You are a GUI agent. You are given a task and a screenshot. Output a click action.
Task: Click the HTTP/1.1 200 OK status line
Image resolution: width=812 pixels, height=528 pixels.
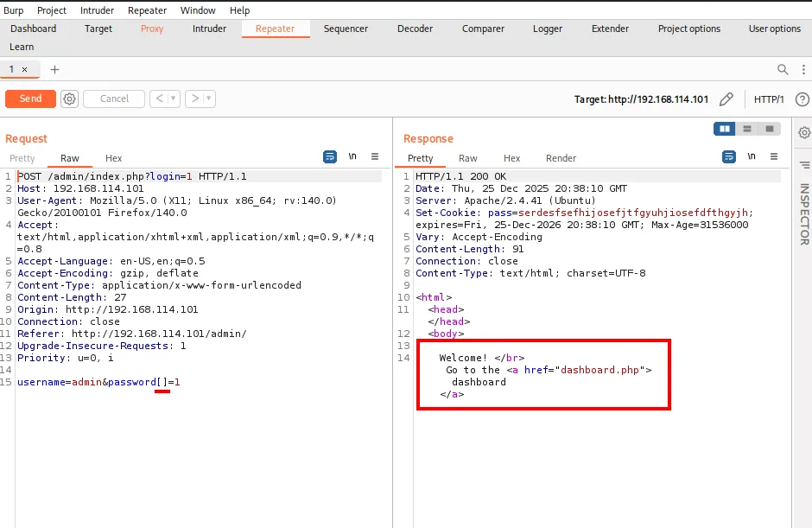click(461, 176)
